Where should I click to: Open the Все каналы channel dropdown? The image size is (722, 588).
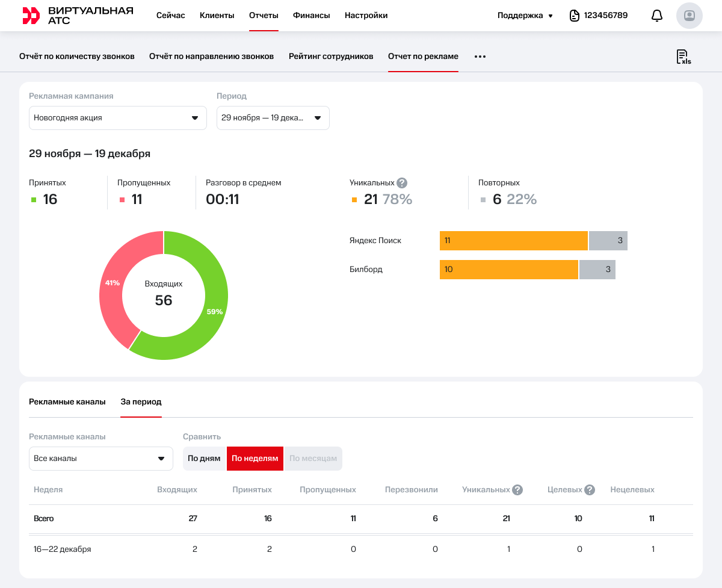100,459
